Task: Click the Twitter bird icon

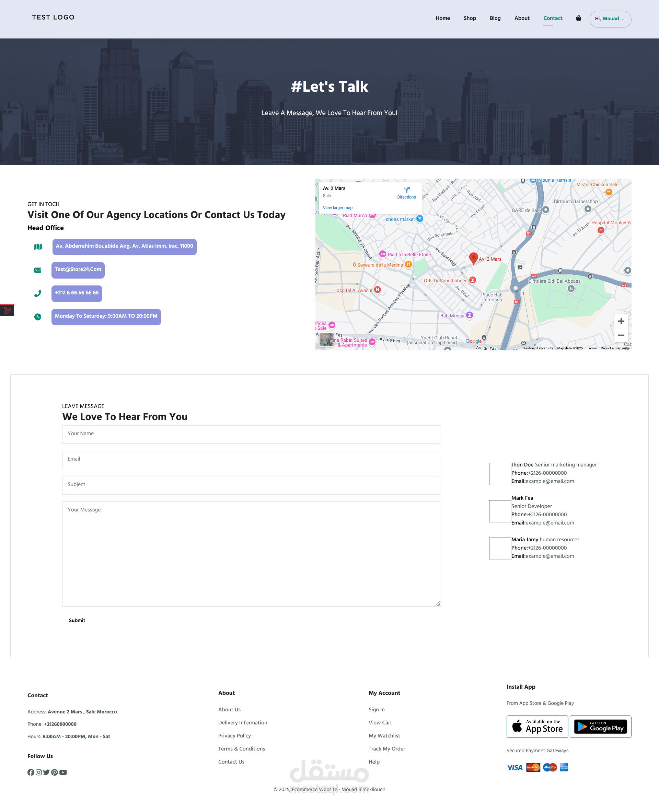Action: coord(46,772)
